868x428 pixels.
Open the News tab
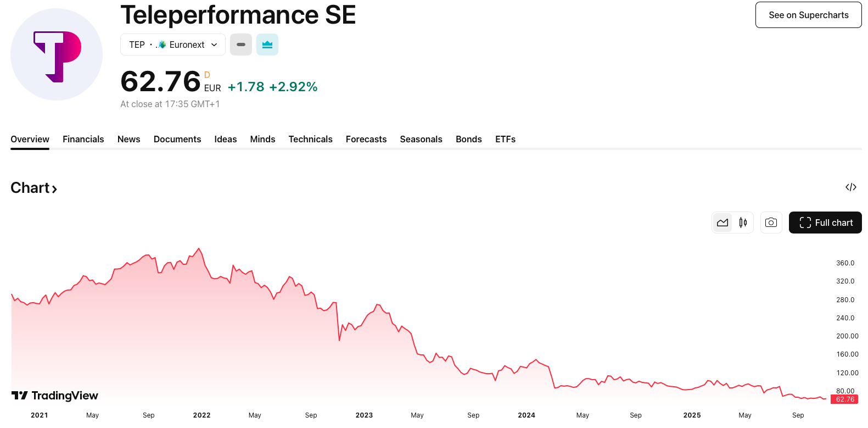pyautogui.click(x=128, y=139)
